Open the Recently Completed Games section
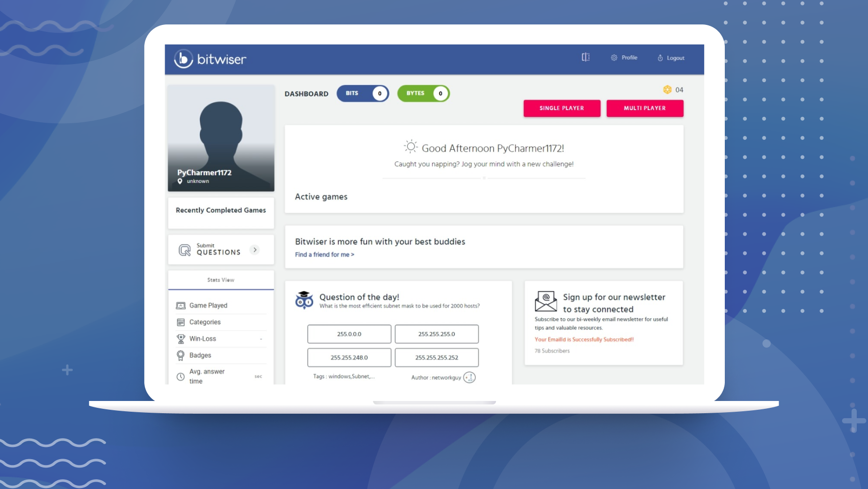868x489 pixels. [x=221, y=210]
